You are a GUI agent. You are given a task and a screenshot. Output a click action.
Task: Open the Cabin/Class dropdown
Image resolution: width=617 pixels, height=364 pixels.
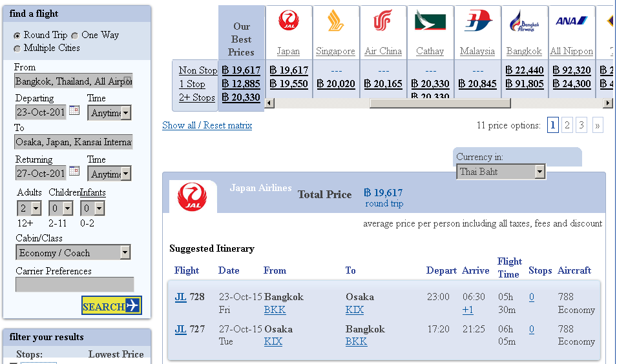73,252
